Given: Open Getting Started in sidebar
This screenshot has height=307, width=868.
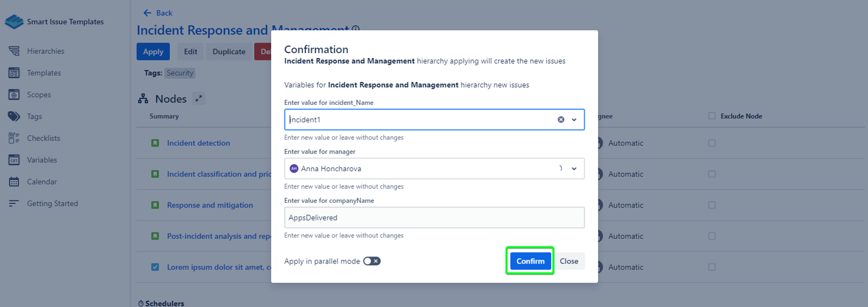Looking at the screenshot, I should (52, 203).
